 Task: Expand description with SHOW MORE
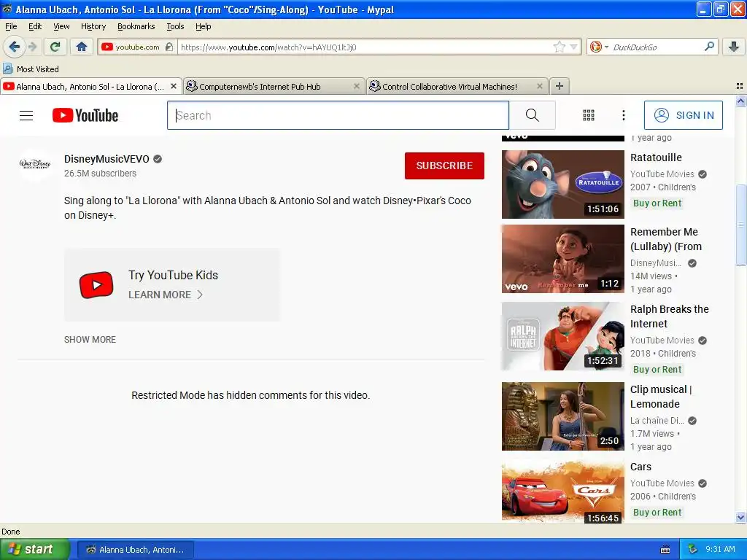click(90, 340)
